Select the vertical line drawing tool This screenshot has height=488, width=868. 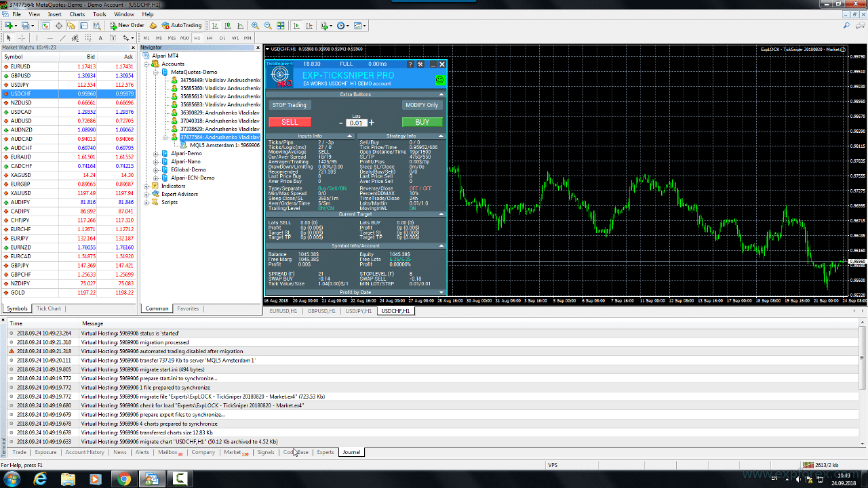point(37,38)
